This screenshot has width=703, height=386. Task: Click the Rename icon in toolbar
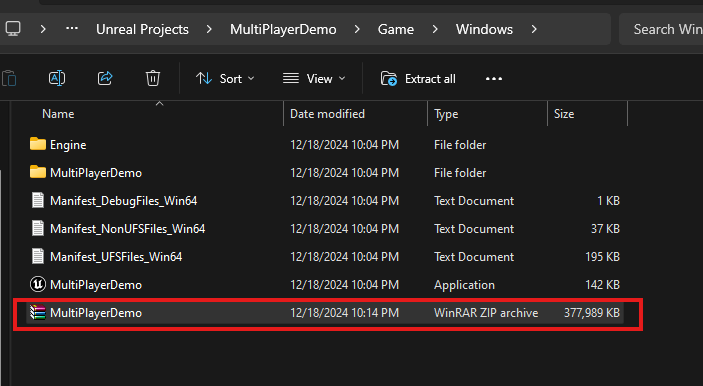(x=57, y=78)
